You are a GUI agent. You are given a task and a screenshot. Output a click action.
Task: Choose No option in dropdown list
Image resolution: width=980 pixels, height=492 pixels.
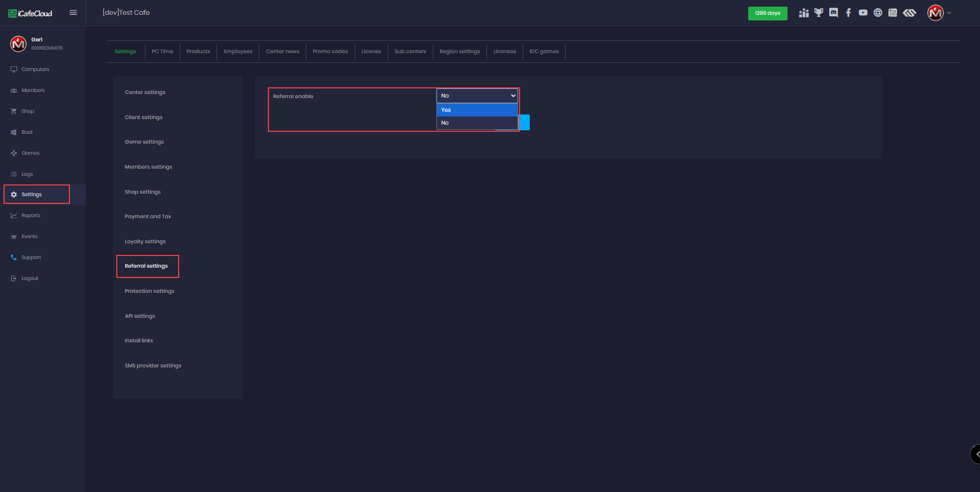click(x=477, y=123)
